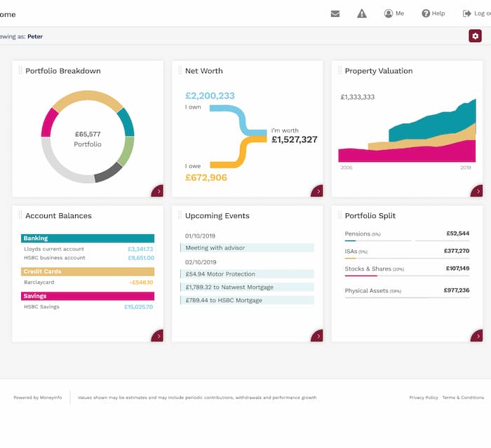Open Portfolio Split details arrow
This screenshot has height=448, width=491.
point(478,337)
